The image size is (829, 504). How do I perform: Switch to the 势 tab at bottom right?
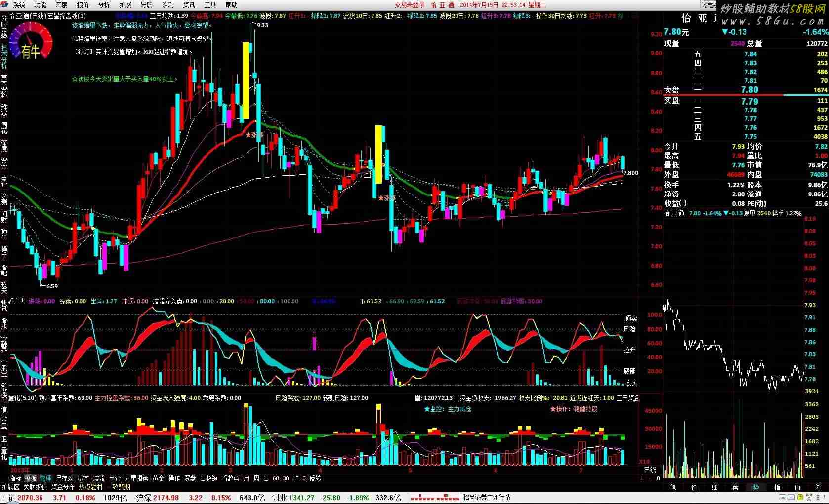(756, 487)
